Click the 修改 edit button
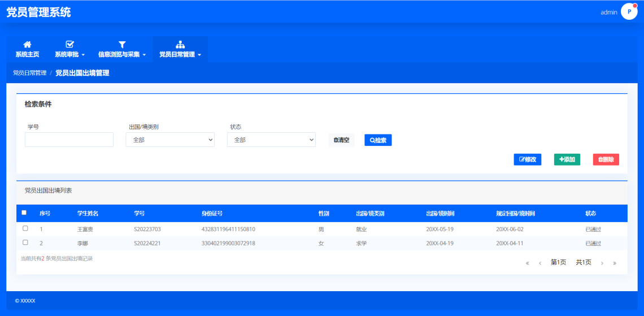 click(528, 159)
